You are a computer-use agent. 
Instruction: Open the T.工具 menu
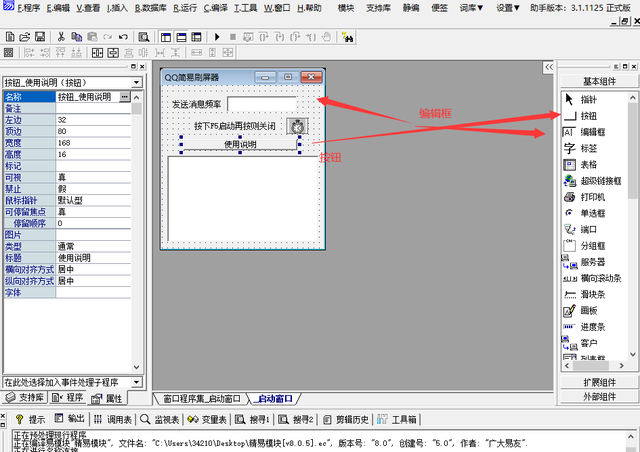click(245, 8)
